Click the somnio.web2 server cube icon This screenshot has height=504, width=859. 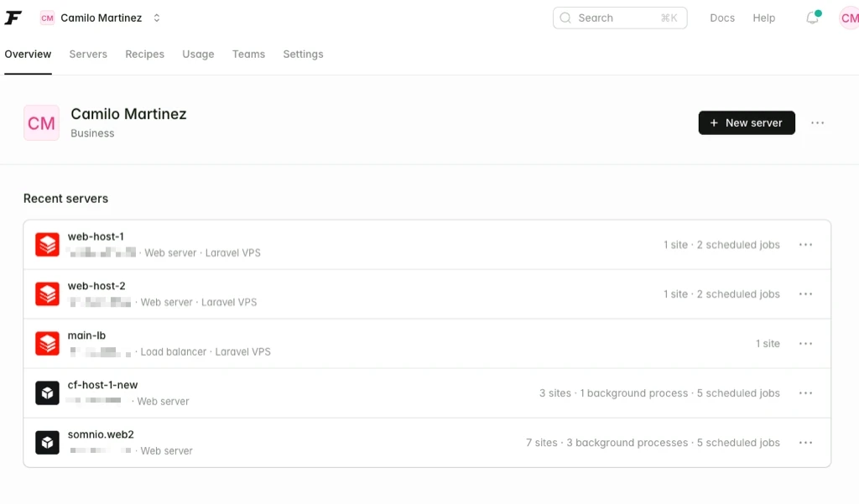click(47, 443)
